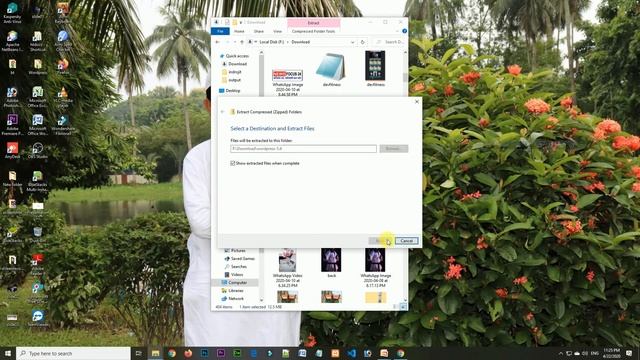This screenshot has width=640, height=360.
Task: Open the Apache NetBeans desktop shortcut
Action: 12,40
